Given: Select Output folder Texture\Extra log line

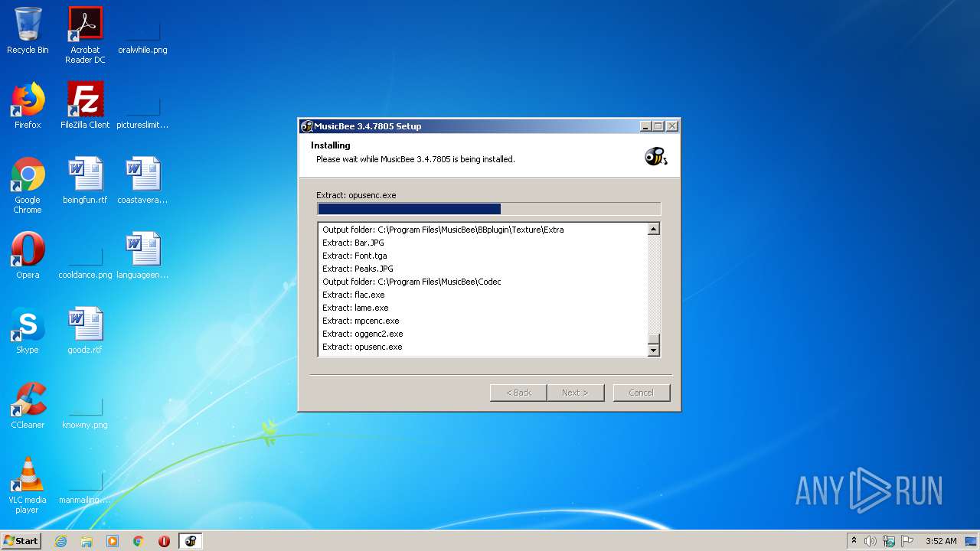Looking at the screenshot, I should 443,230.
